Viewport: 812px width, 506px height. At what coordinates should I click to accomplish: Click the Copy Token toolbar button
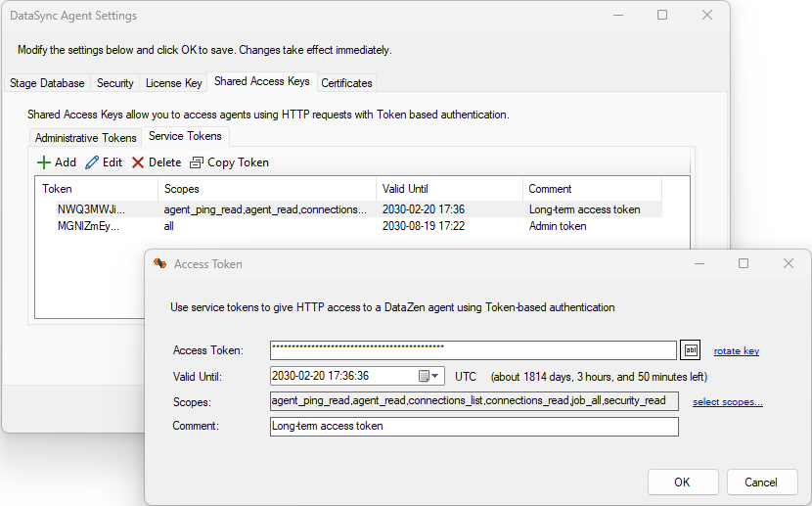click(229, 162)
